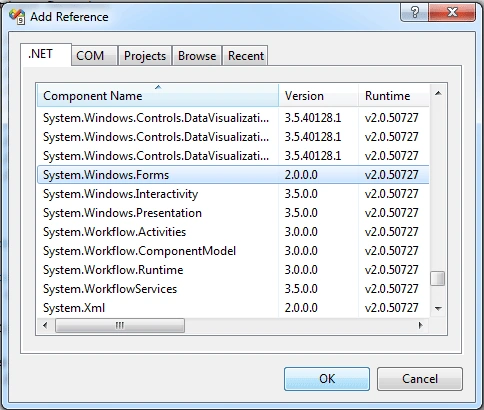The height and width of the screenshot is (410, 484).
Task: Click the vertical scrollbar thumb
Action: click(x=438, y=279)
